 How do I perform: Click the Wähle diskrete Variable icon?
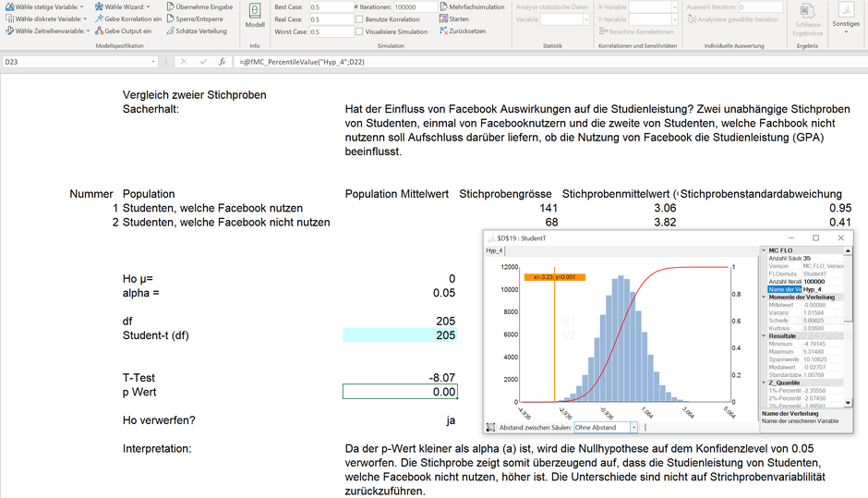pyautogui.click(x=9, y=18)
